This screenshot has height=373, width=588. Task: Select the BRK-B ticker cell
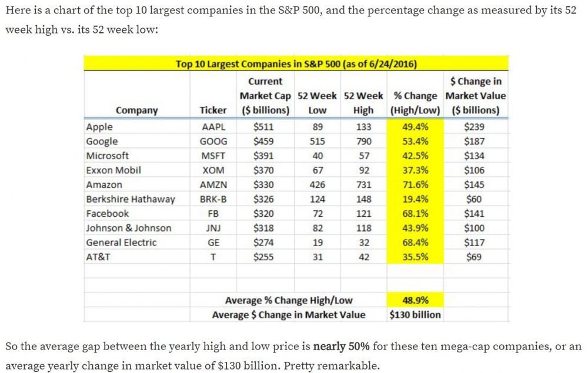(x=213, y=199)
